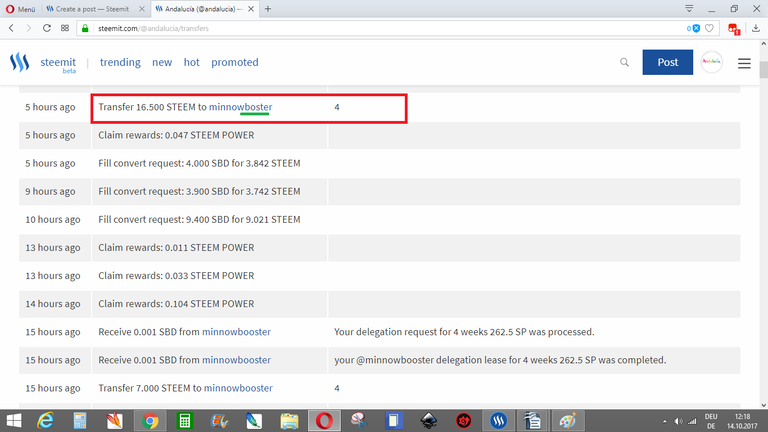Screen dimensions: 768x432
Task: Select 'Claim rewards: 0.047 STEEM POWER' text
Action: click(176, 135)
